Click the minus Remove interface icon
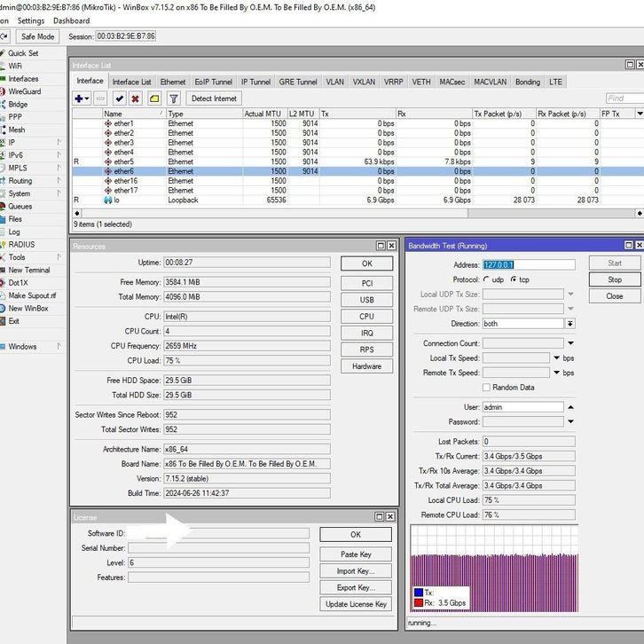Viewport: 644px width, 644px height. click(x=100, y=98)
